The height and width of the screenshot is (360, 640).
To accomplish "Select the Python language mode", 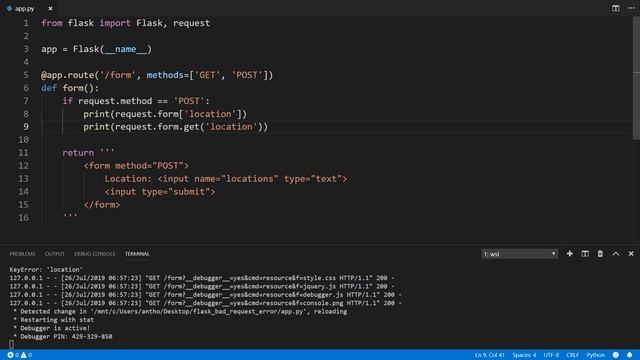I will (596, 355).
